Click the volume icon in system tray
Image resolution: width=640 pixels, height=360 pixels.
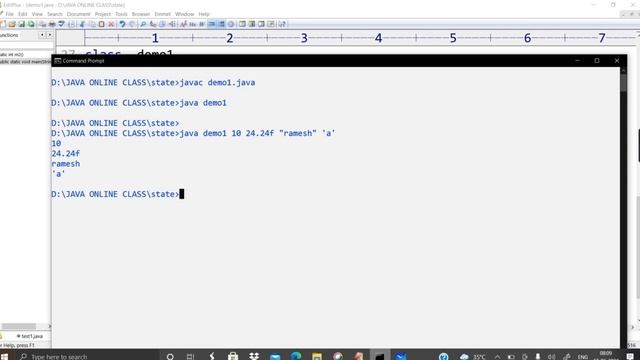[x=551, y=356]
